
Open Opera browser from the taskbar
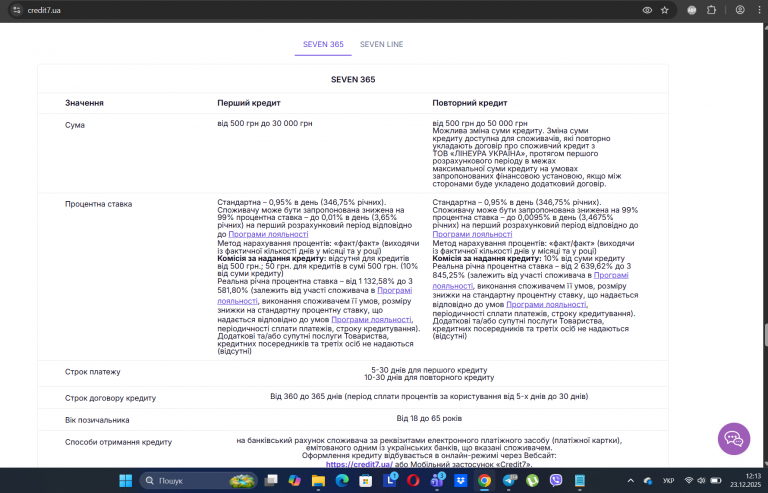tap(413, 481)
